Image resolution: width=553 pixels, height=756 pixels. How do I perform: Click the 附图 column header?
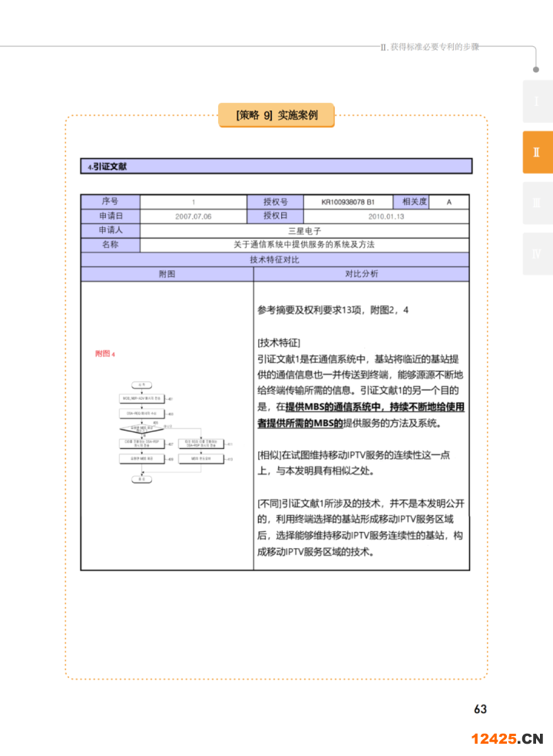pyautogui.click(x=167, y=274)
